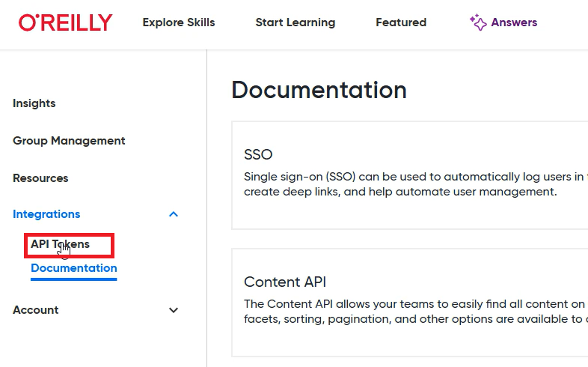Viewport: 588px width, 367px height.
Task: Click the Answers sparkle icon
Action: point(478,22)
